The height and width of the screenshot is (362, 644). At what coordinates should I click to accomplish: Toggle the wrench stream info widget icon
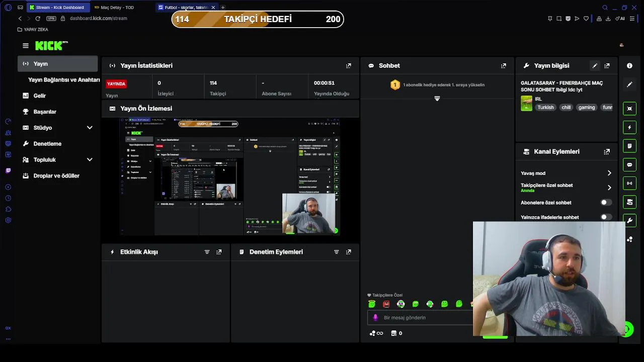(x=629, y=220)
